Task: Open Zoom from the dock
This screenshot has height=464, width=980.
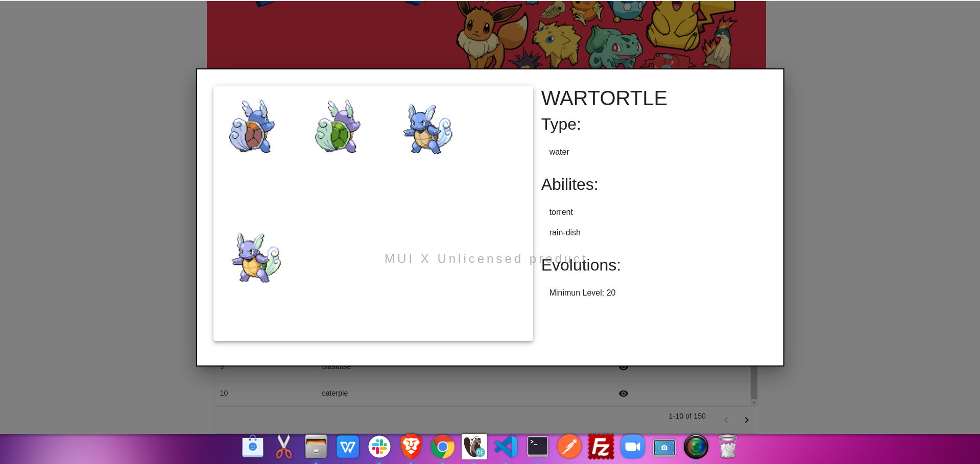Action: (x=632, y=447)
